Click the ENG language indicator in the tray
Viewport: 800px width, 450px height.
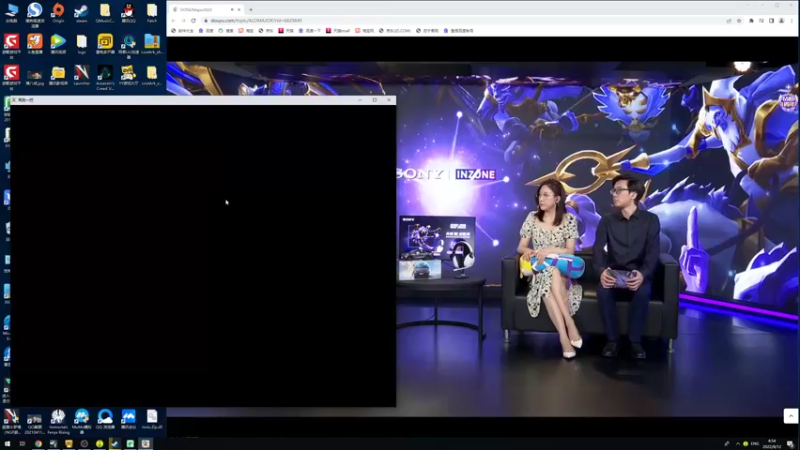pyautogui.click(x=755, y=444)
